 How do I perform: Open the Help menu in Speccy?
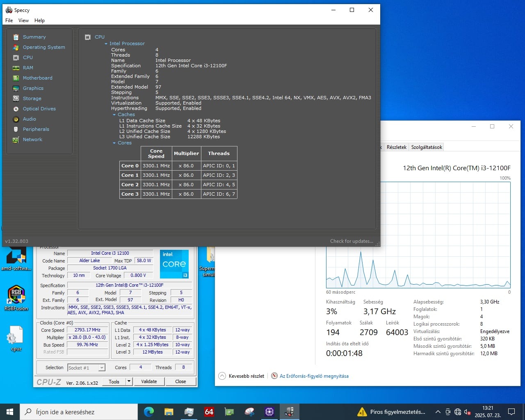[39, 21]
